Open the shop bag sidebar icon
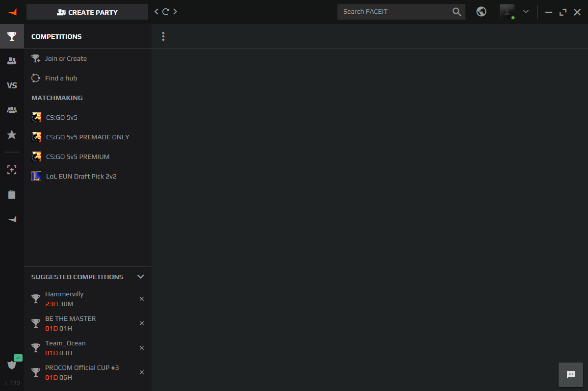588x391 pixels. point(12,194)
